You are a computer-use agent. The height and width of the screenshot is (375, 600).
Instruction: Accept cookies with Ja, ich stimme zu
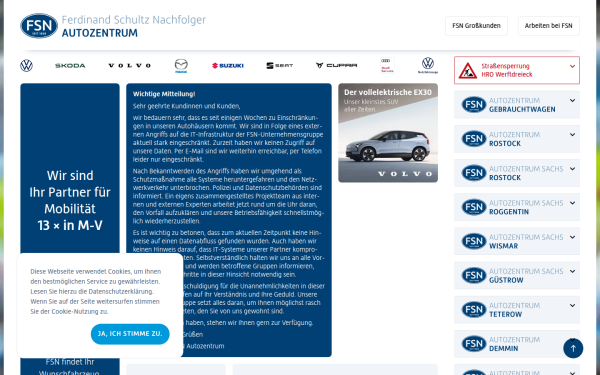pyautogui.click(x=130, y=334)
